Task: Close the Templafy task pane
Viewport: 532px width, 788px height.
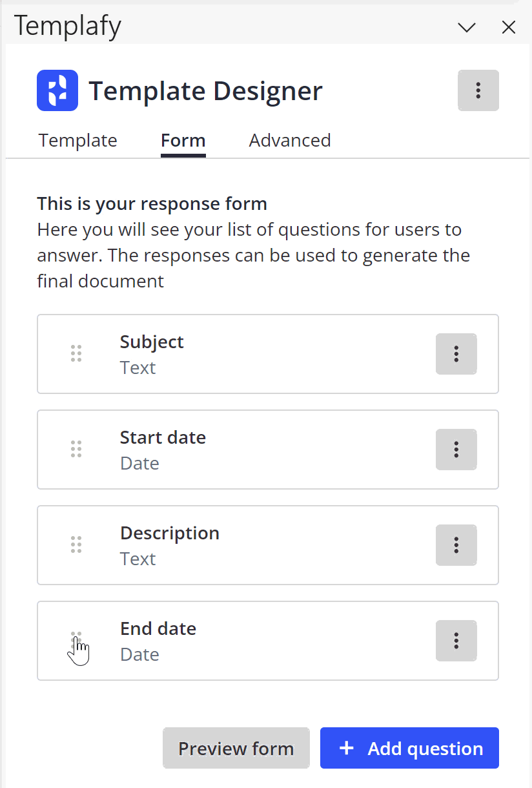Action: [509, 27]
